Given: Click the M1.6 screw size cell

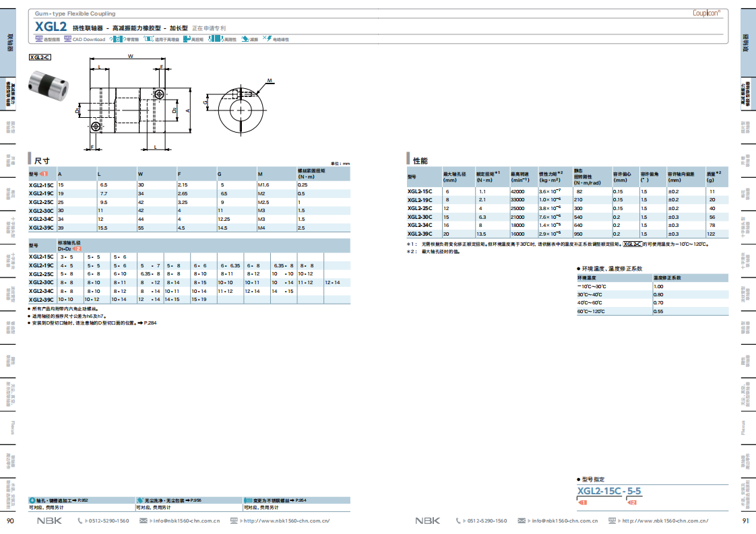Looking at the screenshot, I should tap(263, 185).
